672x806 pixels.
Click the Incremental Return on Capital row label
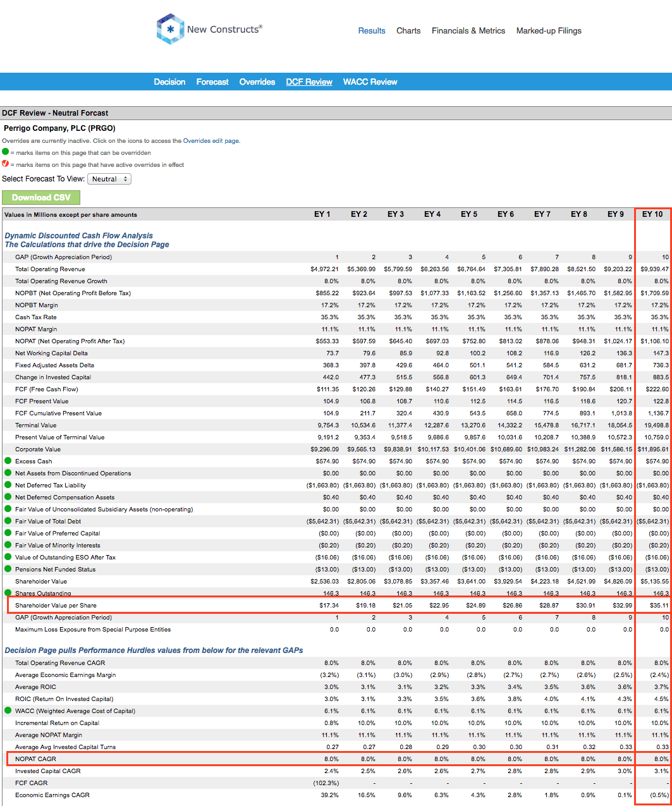point(57,723)
